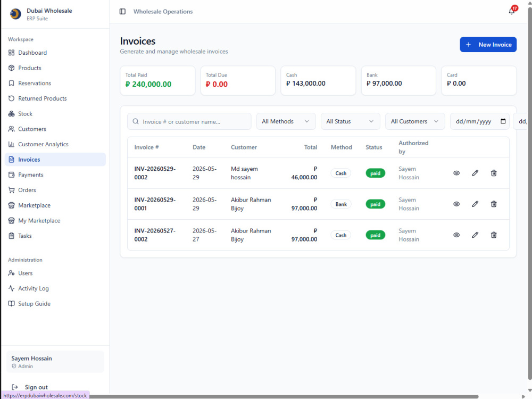This screenshot has height=399, width=532.
Task: Open My Marketplace
Action: coord(55,221)
